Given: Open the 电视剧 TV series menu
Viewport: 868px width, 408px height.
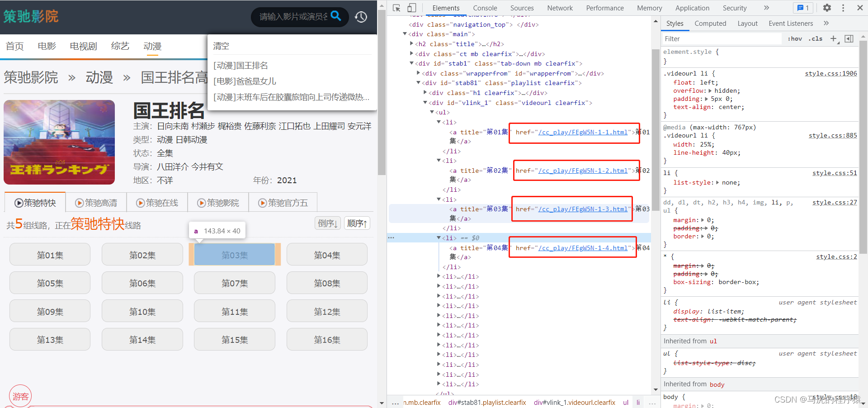Looking at the screenshot, I should 83,46.
